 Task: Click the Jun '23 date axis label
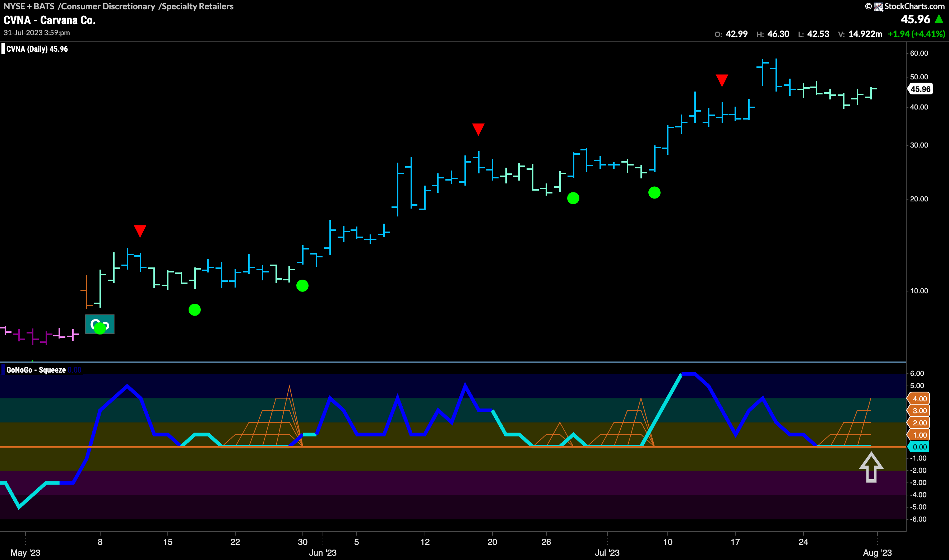[323, 552]
